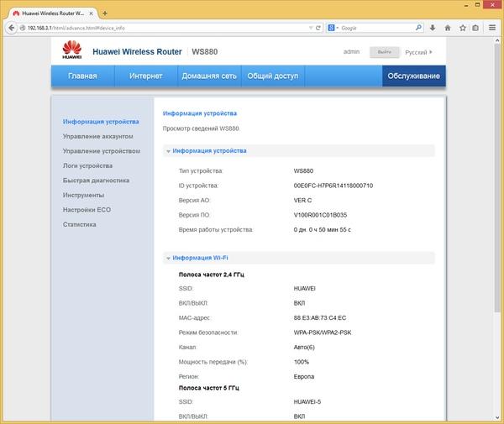This screenshot has width=504, height=424.
Task: Click the browser back arrow button
Action: tap(11, 28)
